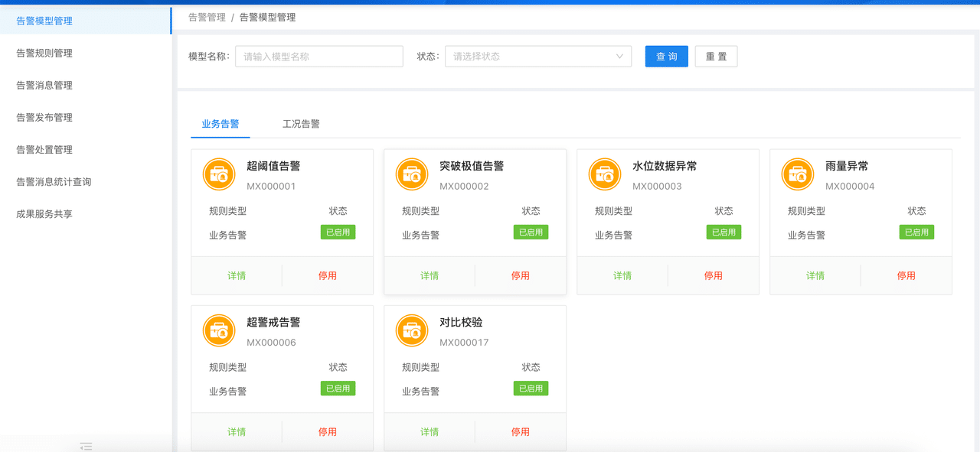
Task: Collapse the sidebar with the fold icon
Action: click(x=86, y=446)
